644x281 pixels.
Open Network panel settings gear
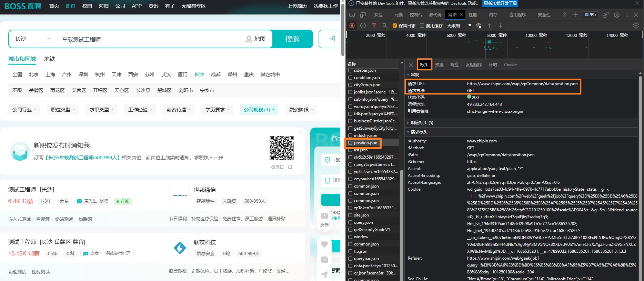point(636,26)
